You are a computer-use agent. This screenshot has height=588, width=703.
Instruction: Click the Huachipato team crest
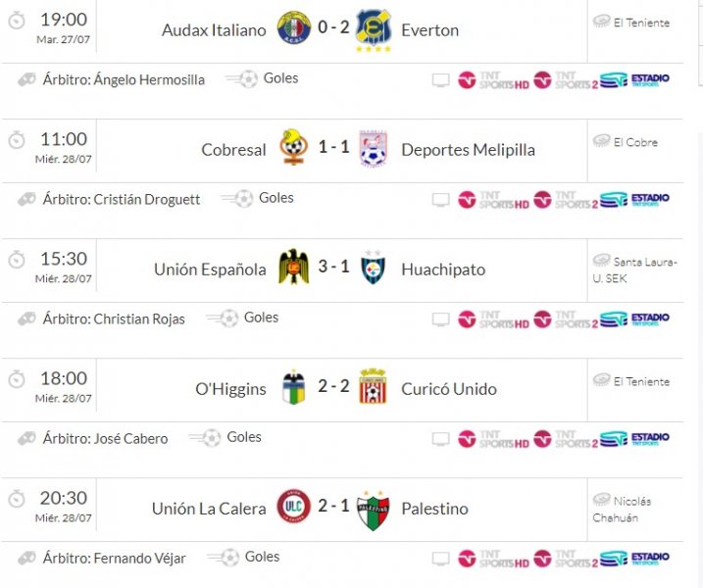(373, 269)
